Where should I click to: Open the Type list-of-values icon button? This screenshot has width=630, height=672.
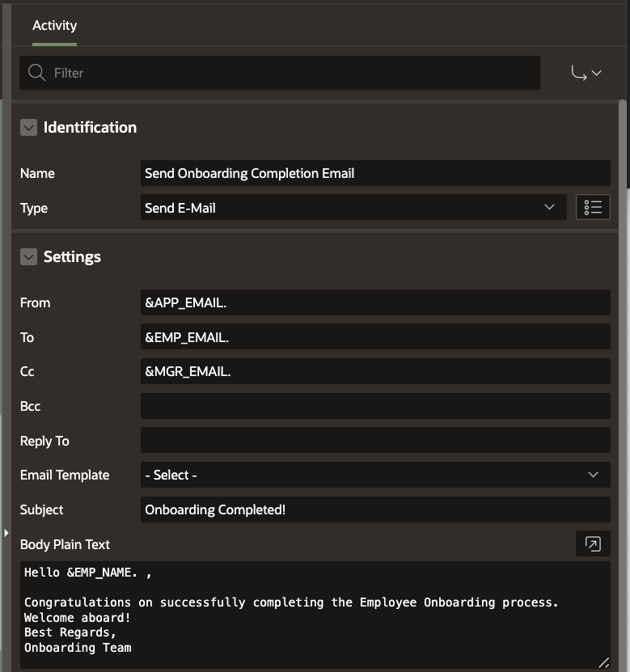pos(593,208)
